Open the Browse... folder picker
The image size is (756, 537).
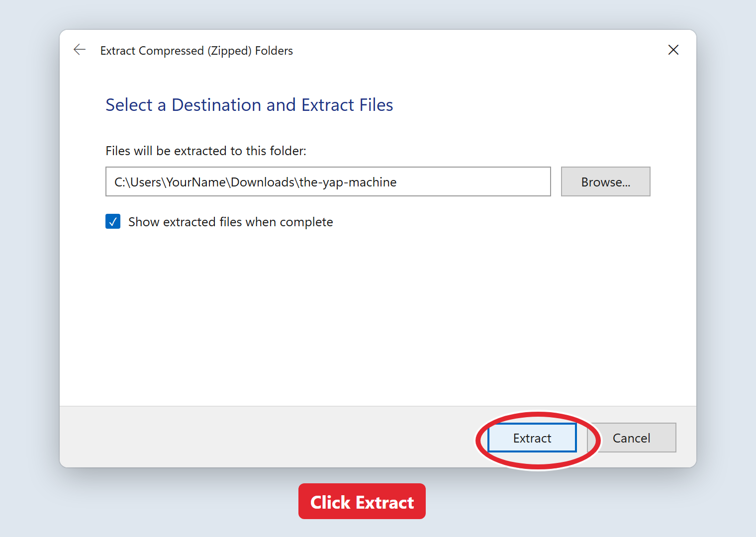coord(606,181)
